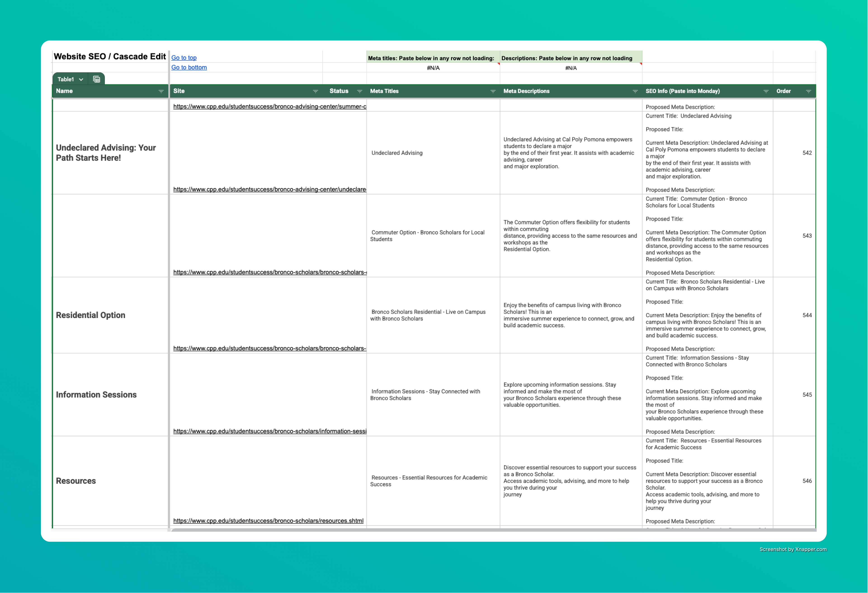Screen dimensions: 868x593
Task: Select the Bronco Scholars Residential meta title cell
Action: click(433, 315)
